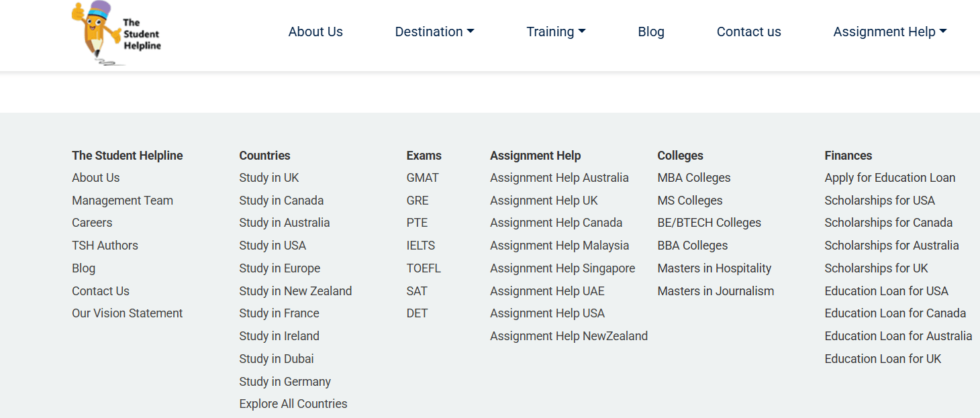
Task: Open Blog from the top navigation
Action: click(650, 32)
